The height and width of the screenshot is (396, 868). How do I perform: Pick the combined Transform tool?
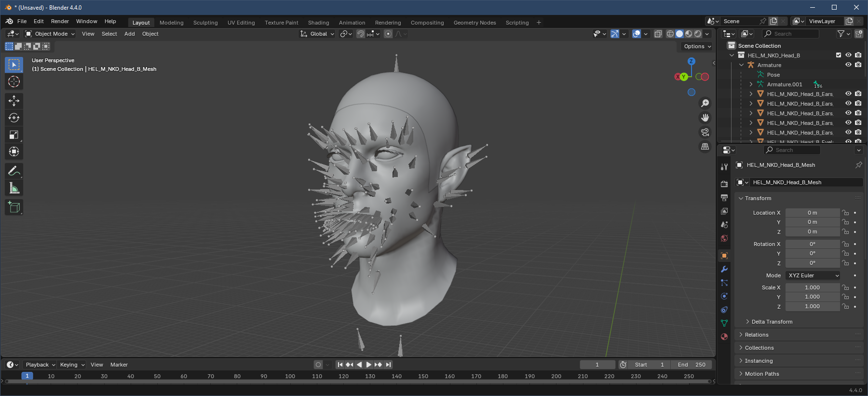14,151
